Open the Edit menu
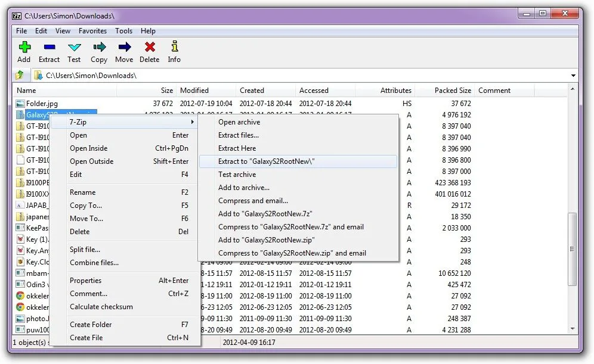The image size is (594, 364). click(x=41, y=31)
